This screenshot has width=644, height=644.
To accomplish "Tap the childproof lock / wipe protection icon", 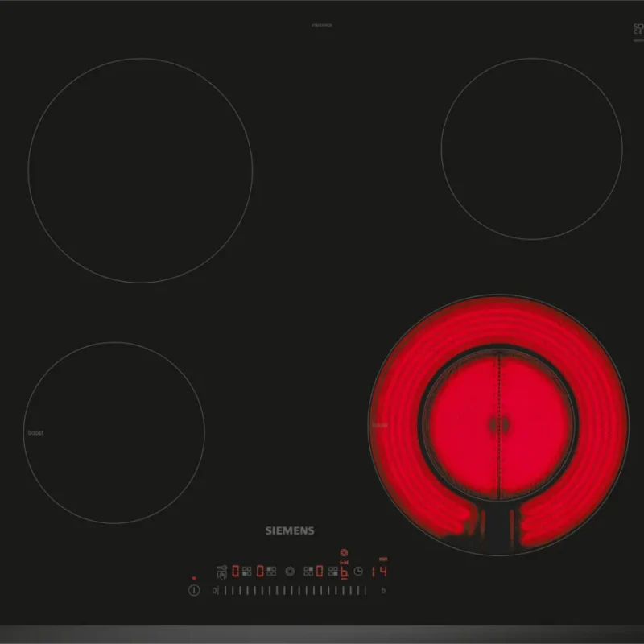I will coord(222,572).
